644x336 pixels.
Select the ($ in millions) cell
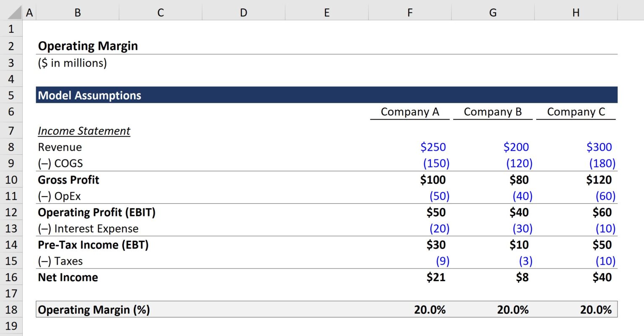72,63
